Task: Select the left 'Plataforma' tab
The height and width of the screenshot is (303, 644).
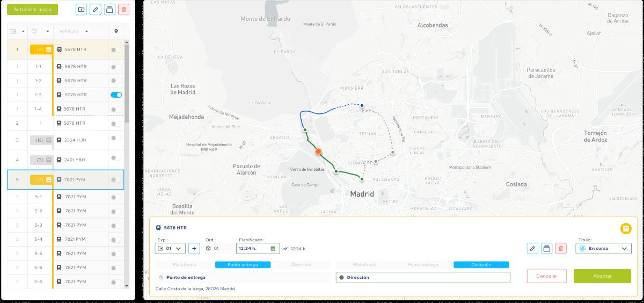Action: pos(184,264)
